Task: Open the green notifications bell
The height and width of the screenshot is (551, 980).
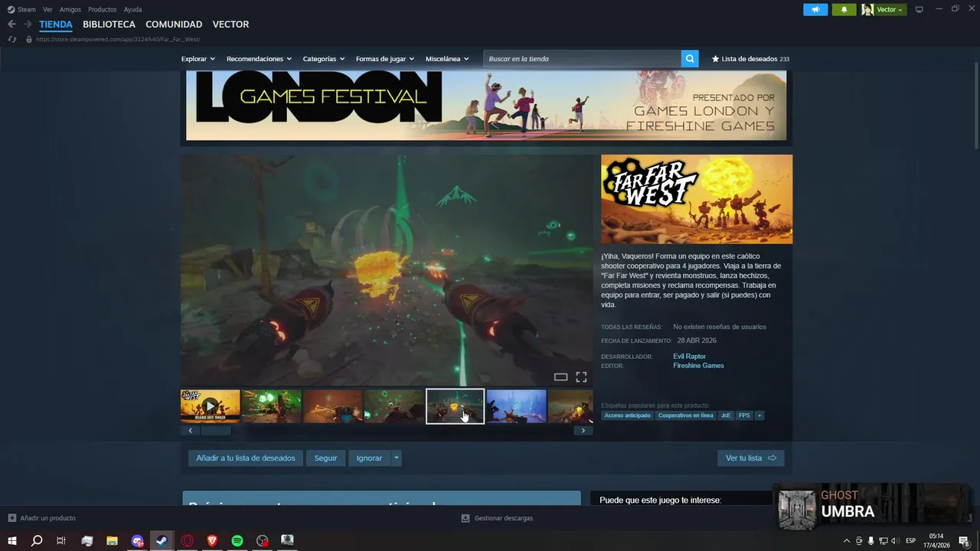Action: (844, 9)
